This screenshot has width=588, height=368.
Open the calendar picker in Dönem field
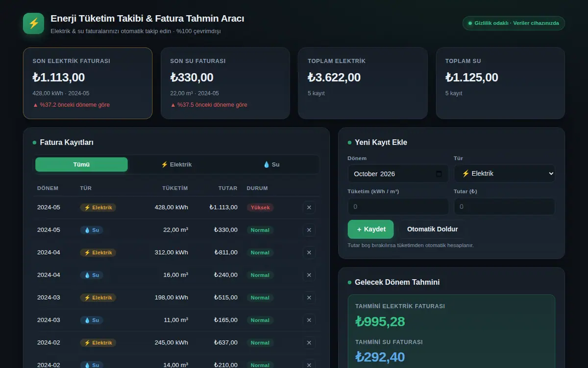tap(439, 174)
